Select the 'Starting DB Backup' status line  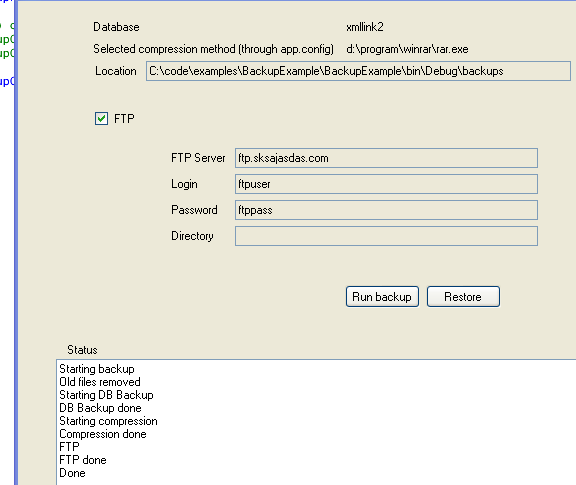pyautogui.click(x=107, y=395)
